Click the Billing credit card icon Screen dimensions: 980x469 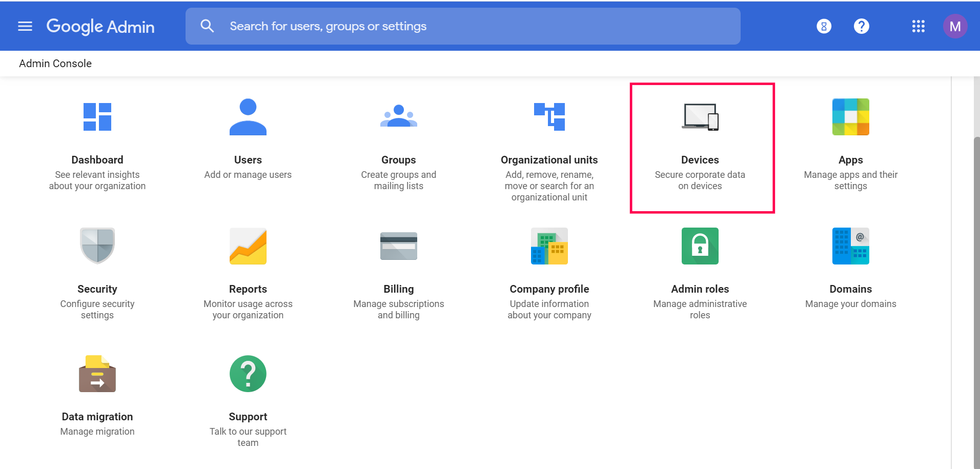pos(399,246)
